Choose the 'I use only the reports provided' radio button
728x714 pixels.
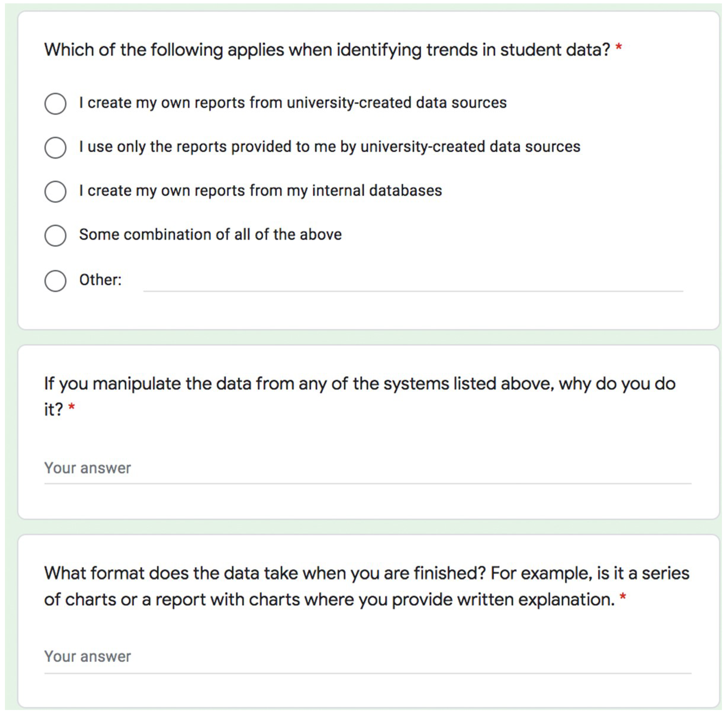click(x=56, y=147)
